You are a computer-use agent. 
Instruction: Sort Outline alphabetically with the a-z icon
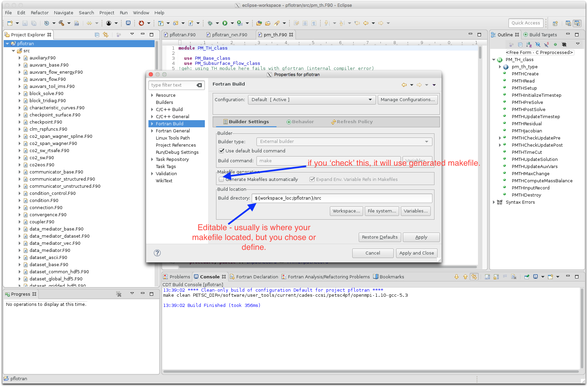click(529, 44)
